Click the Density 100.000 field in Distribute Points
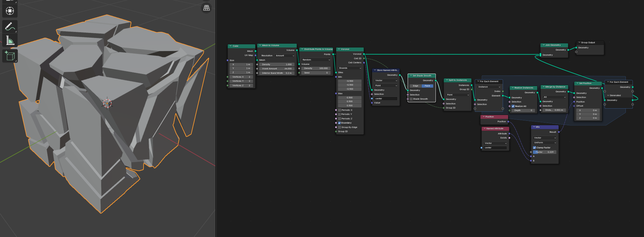The height and width of the screenshot is (237, 644). tap(316, 68)
